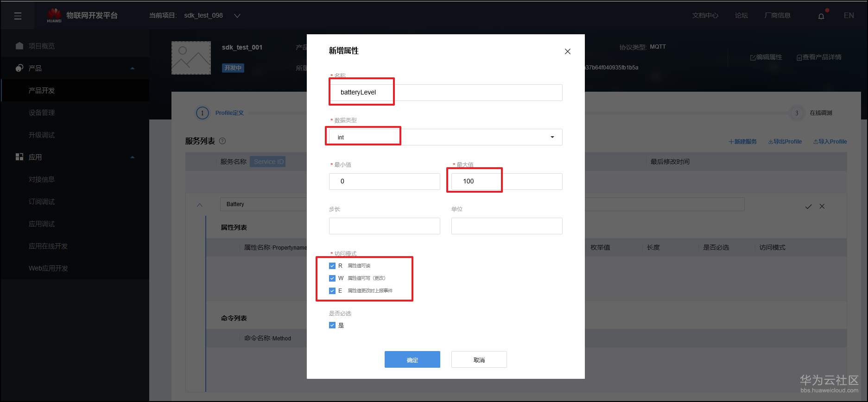Viewport: 868px width, 402px height.
Task: Toggle the Service ID label switch
Action: (268, 162)
